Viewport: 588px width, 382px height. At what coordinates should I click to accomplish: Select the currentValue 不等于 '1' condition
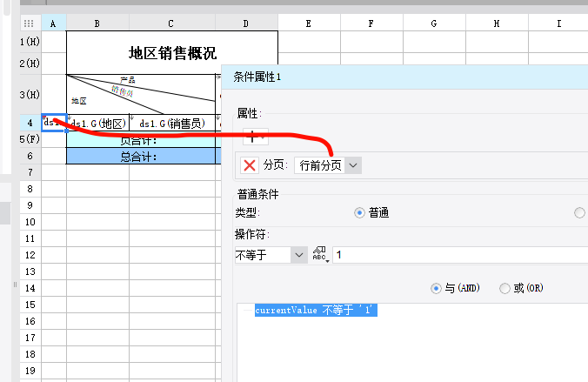click(x=316, y=310)
